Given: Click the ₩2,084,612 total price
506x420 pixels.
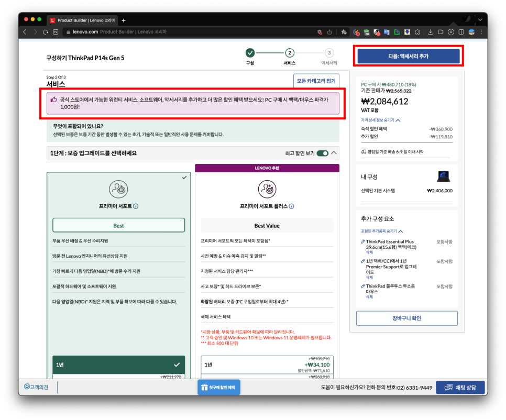Looking at the screenshot, I should [384, 101].
